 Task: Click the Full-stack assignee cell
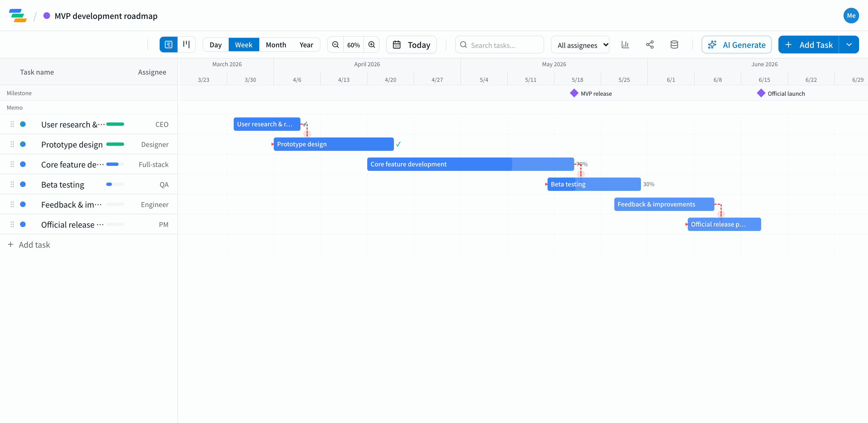[153, 164]
